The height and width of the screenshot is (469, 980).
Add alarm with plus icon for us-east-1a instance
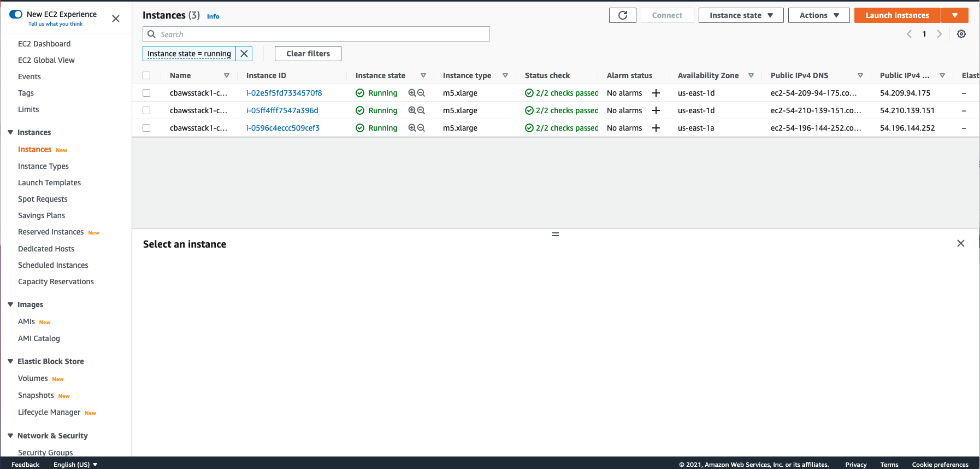[x=656, y=128]
